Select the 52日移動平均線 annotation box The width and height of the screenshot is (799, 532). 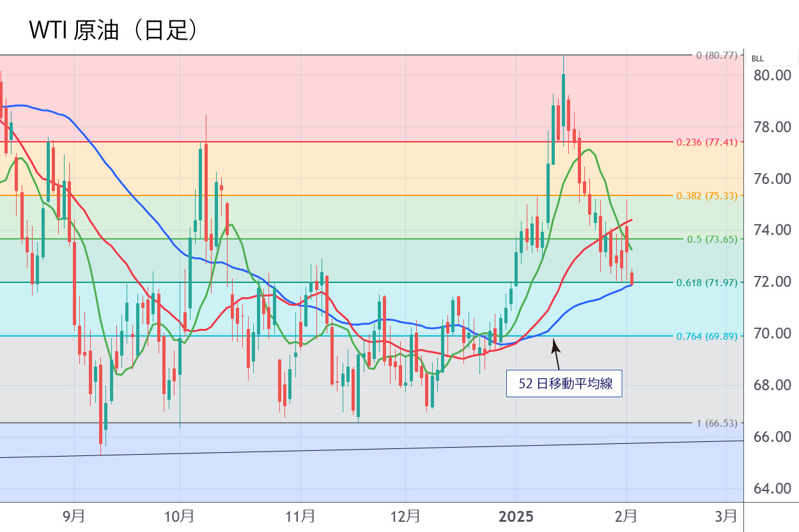pos(564,384)
